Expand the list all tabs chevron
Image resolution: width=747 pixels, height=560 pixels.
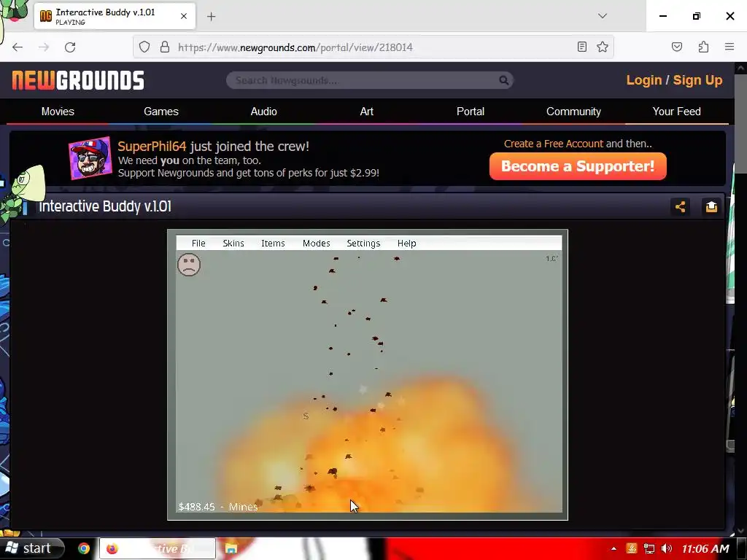tap(603, 16)
